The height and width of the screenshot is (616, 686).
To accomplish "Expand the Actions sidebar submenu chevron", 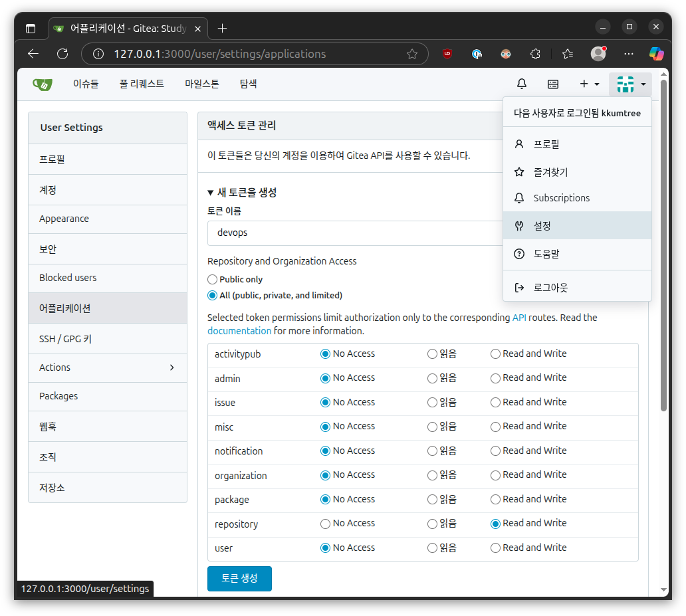I will 172,367.
